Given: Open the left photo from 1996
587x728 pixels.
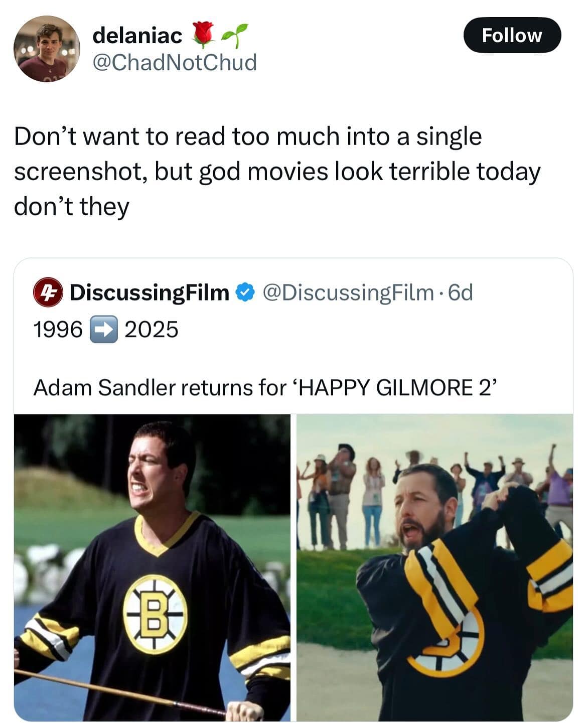Looking at the screenshot, I should [x=152, y=567].
